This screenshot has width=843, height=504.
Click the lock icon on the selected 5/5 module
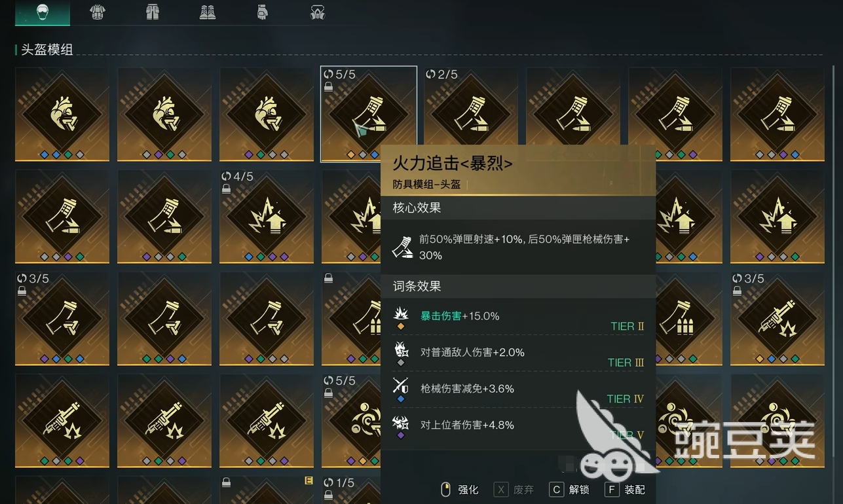[329, 86]
